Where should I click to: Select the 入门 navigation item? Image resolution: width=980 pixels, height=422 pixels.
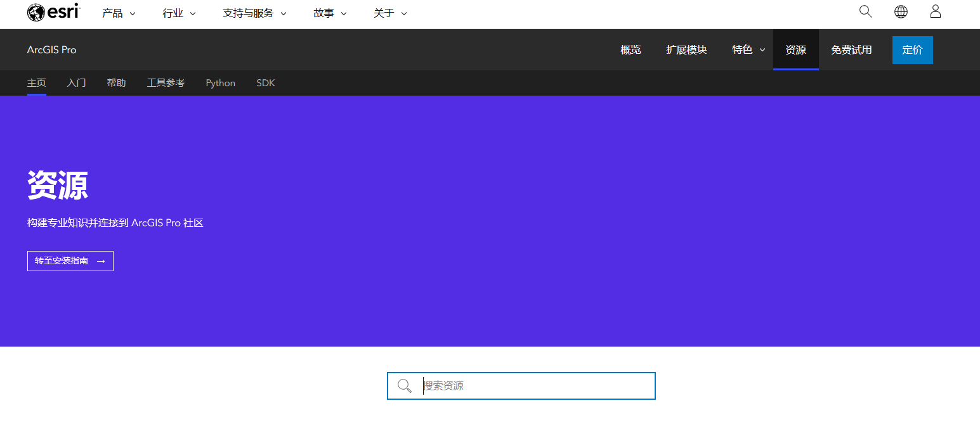(76, 82)
